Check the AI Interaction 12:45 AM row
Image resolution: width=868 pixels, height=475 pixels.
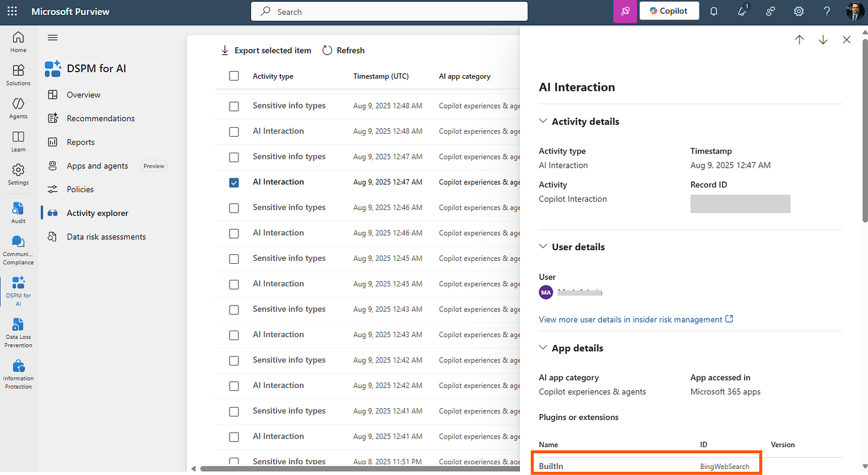[x=234, y=284]
